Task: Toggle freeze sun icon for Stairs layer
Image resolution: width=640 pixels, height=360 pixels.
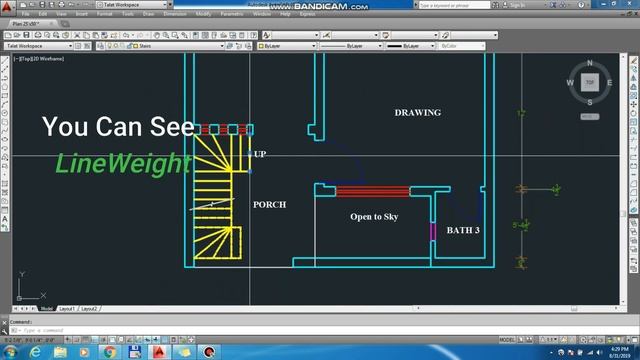Action: [x=116, y=46]
